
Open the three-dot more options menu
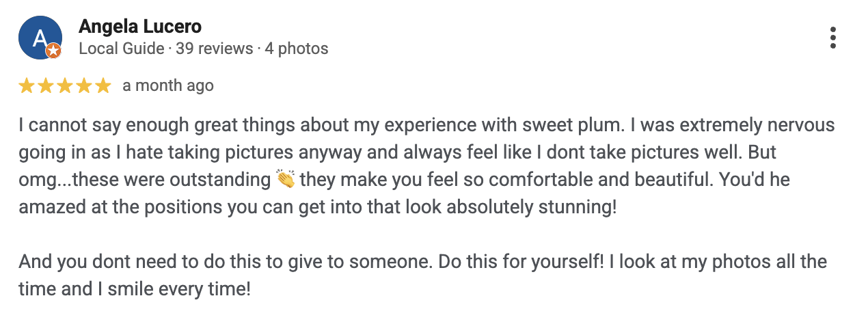pos(832,38)
